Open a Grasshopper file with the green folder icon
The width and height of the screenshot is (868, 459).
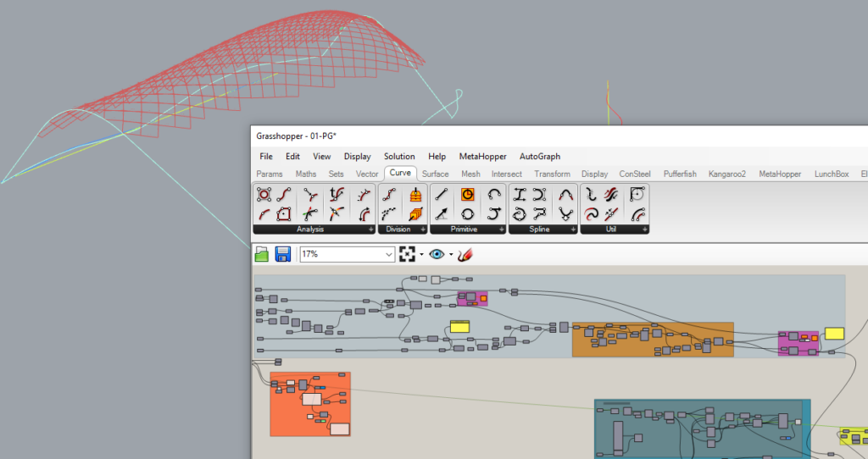tap(262, 254)
